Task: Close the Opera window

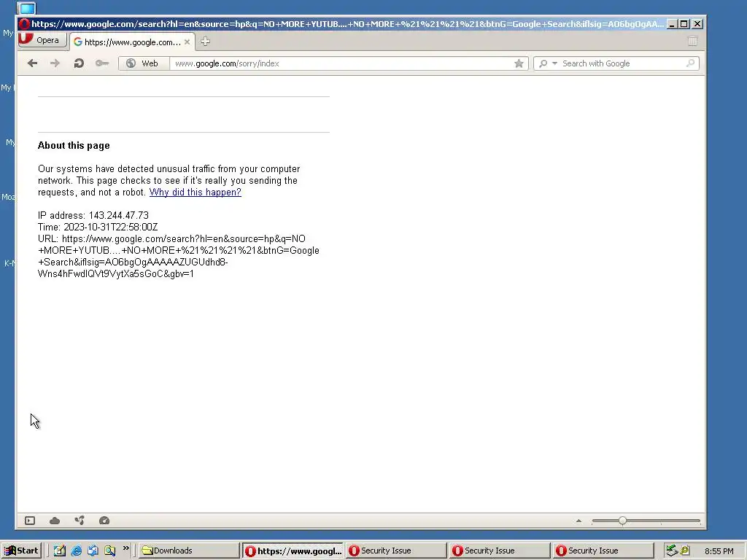Action: click(697, 24)
